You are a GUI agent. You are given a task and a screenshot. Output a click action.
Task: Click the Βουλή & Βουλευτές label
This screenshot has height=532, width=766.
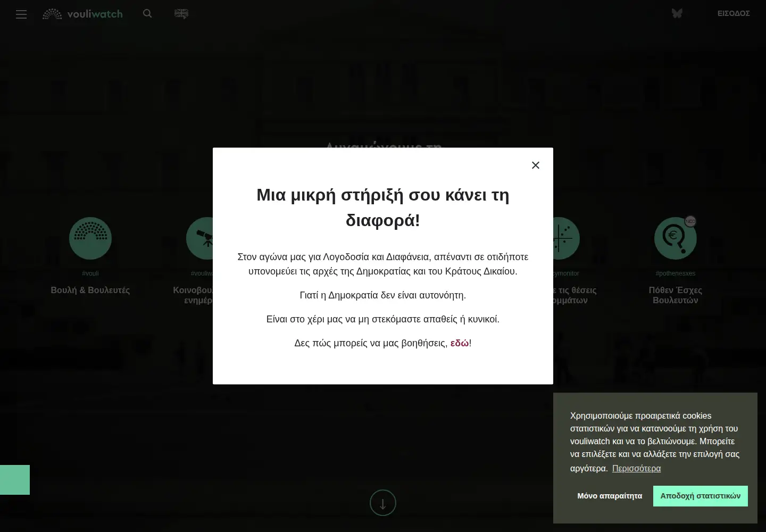(90, 290)
